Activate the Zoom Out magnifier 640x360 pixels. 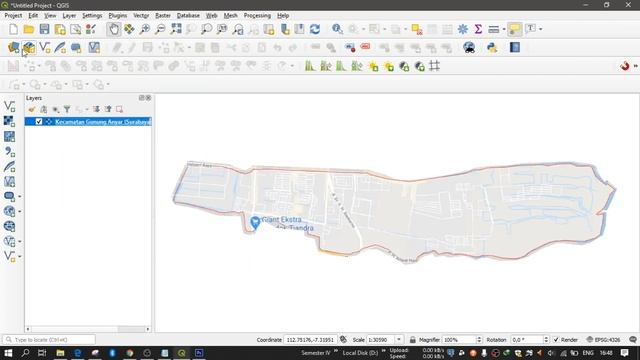[160, 29]
